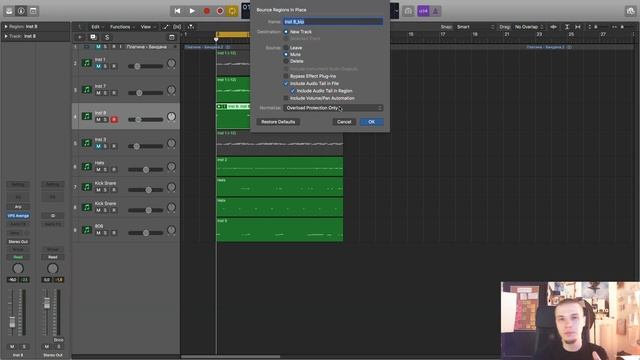Screen dimensions: 640x360
Task: Expand the Region Inst 8 disclosure triangle
Action: (x=6, y=27)
